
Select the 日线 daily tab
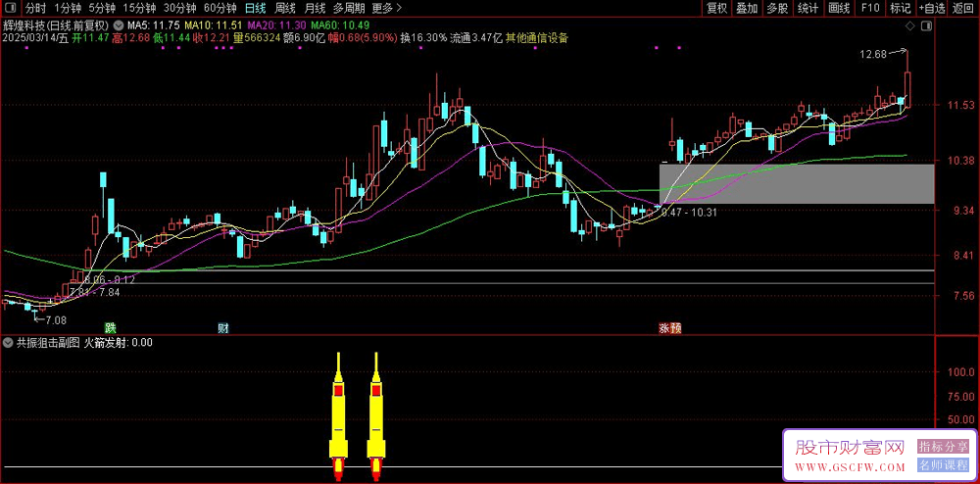(x=255, y=8)
